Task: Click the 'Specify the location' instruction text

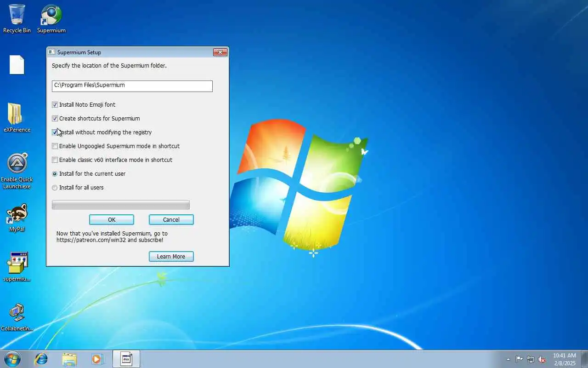Action: (109, 66)
